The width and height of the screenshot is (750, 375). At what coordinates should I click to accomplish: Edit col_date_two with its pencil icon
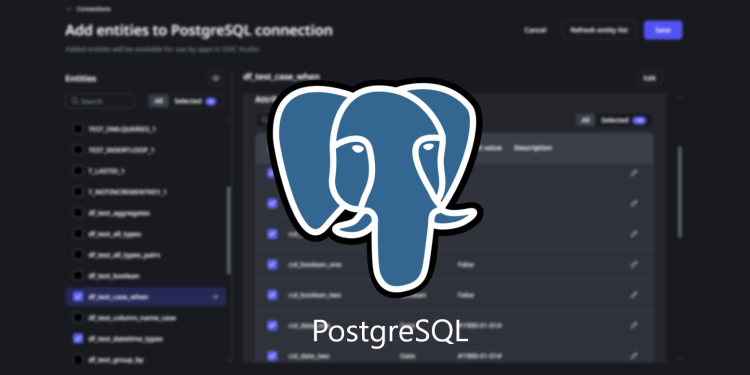point(634,356)
